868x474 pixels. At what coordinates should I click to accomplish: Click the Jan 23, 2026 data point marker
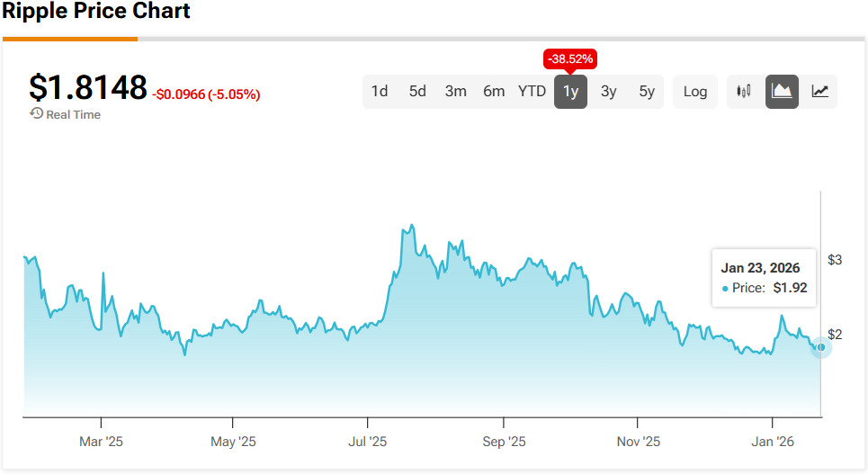(x=821, y=347)
